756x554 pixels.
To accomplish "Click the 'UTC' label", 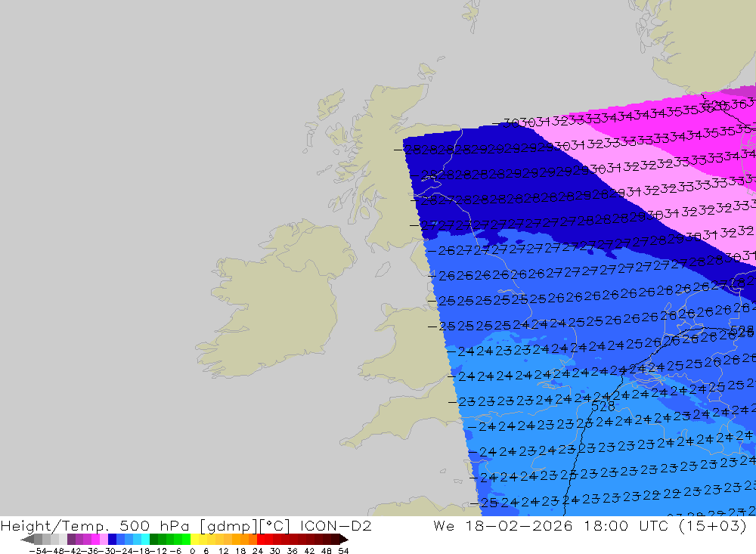I will point(655,525).
